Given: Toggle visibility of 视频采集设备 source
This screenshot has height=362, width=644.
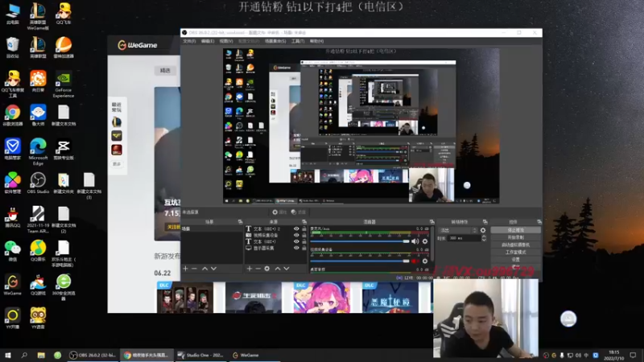Looking at the screenshot, I should [x=296, y=235].
